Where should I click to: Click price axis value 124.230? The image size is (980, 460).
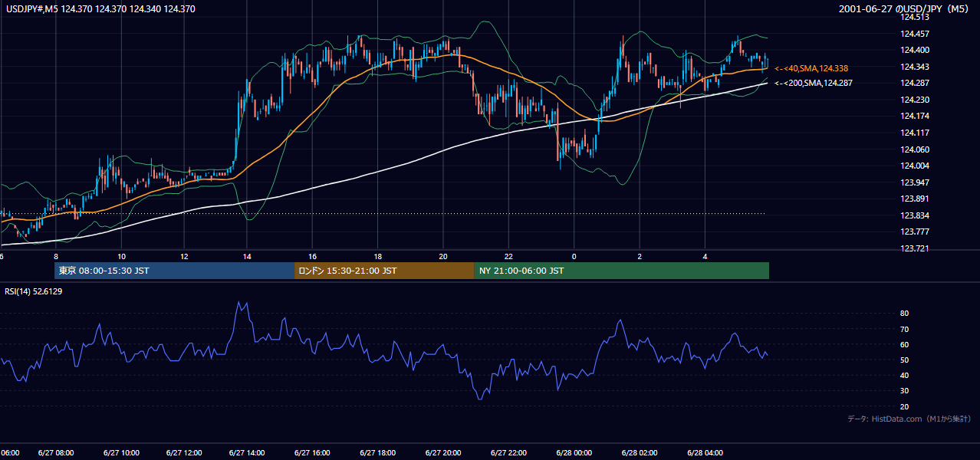tap(914, 100)
